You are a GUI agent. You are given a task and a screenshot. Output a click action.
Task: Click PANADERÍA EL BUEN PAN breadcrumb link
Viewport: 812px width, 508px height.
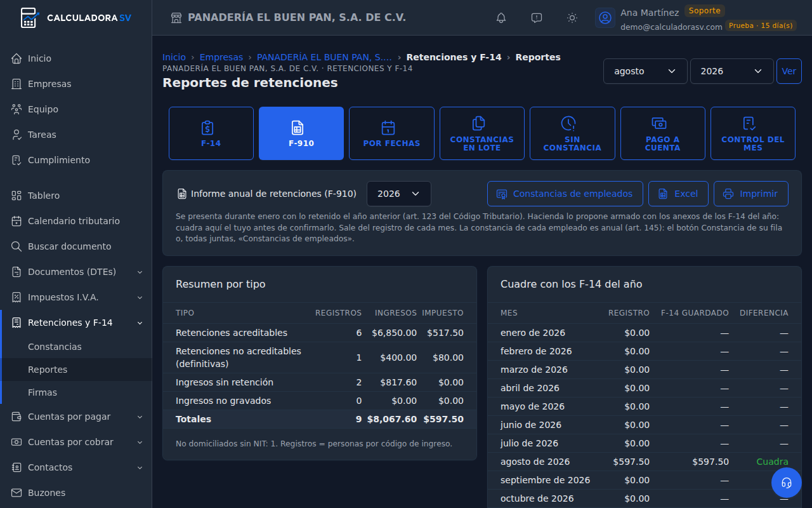(324, 57)
